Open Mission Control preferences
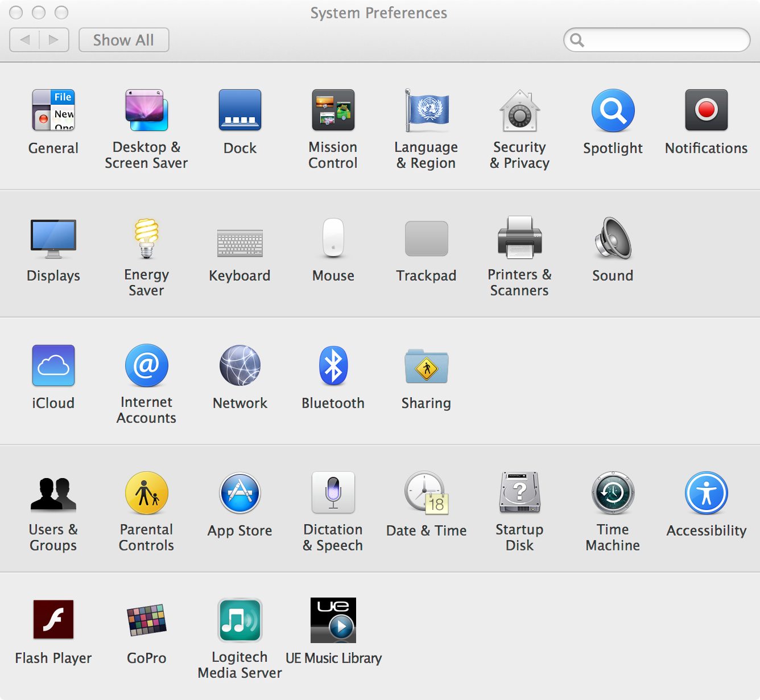Image resolution: width=760 pixels, height=700 pixels. coord(333,110)
